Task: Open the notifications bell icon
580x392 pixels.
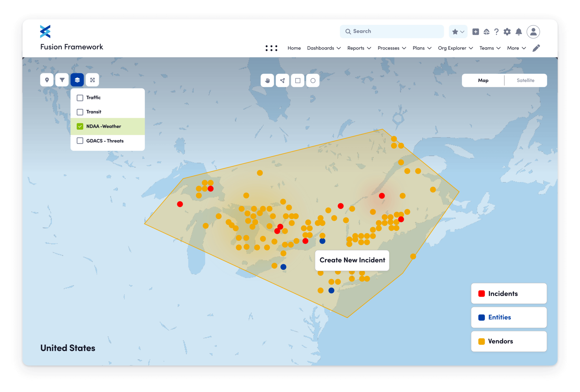Action: (x=519, y=32)
